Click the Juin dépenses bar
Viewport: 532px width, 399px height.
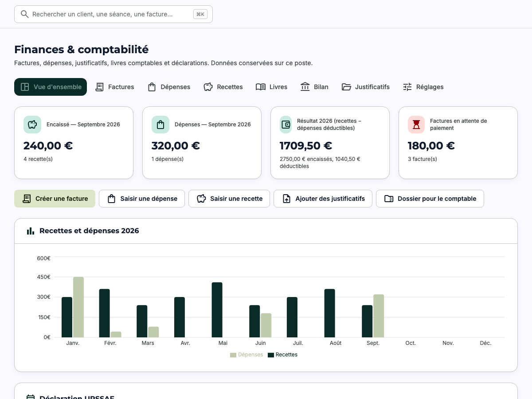266,325
